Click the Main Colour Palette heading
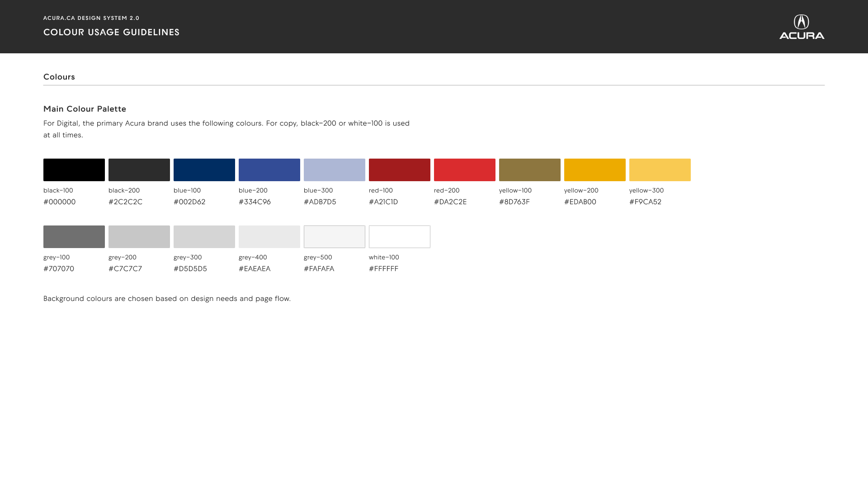The image size is (868, 488). 85,109
